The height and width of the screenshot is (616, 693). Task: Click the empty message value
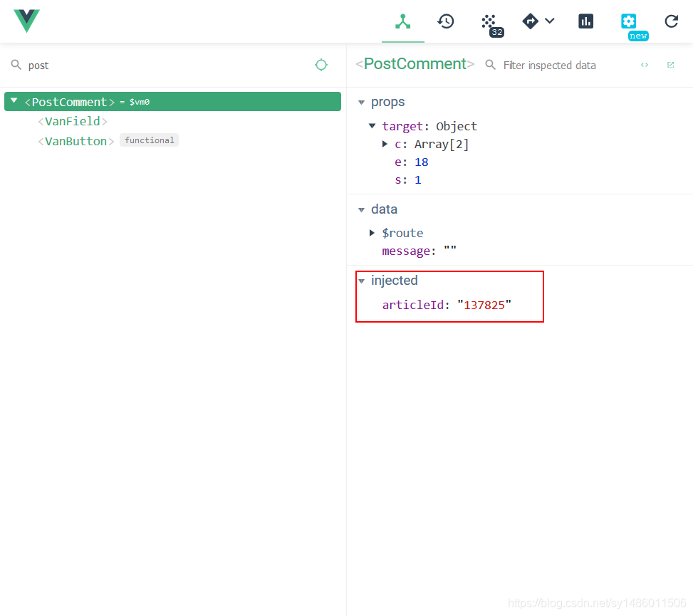450,250
